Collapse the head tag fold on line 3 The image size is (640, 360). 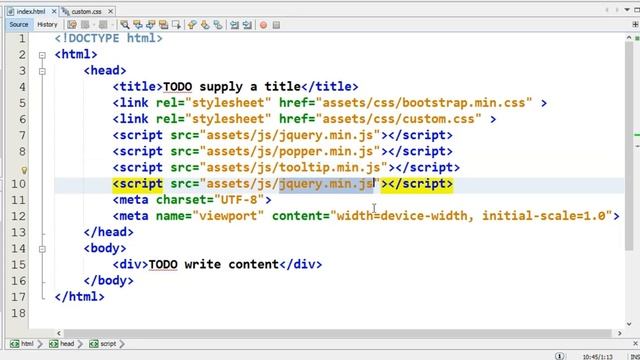tap(42, 71)
